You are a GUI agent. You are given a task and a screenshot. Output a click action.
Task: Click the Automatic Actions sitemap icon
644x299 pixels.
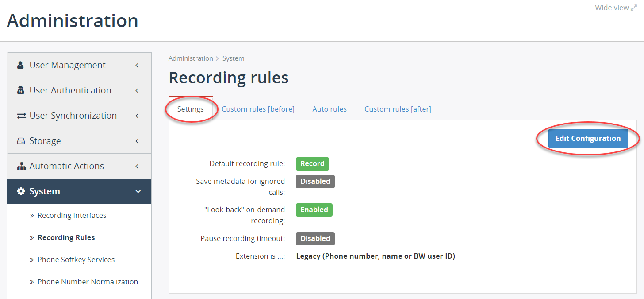coord(21,166)
